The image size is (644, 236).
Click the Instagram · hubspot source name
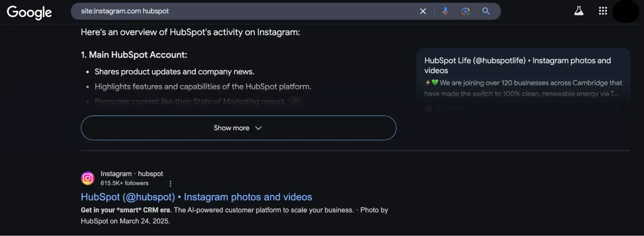(x=131, y=174)
